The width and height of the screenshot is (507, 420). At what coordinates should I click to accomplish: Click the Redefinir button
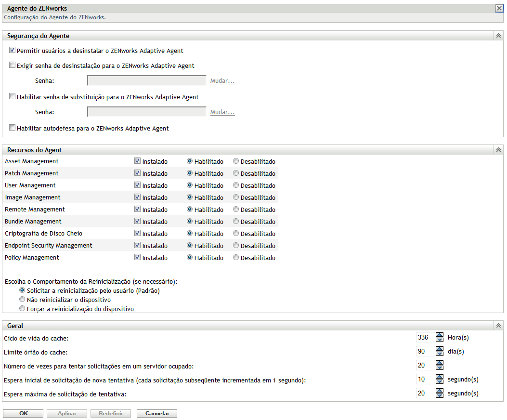tap(111, 413)
